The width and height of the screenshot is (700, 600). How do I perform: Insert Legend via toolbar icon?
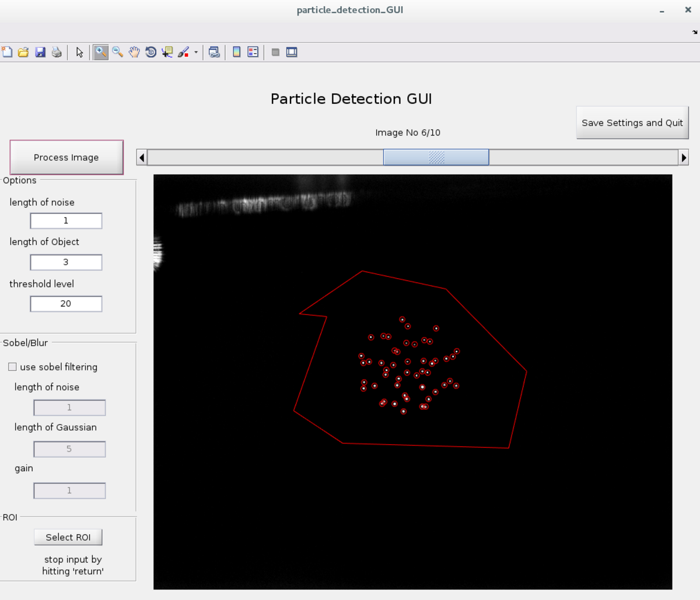click(253, 52)
